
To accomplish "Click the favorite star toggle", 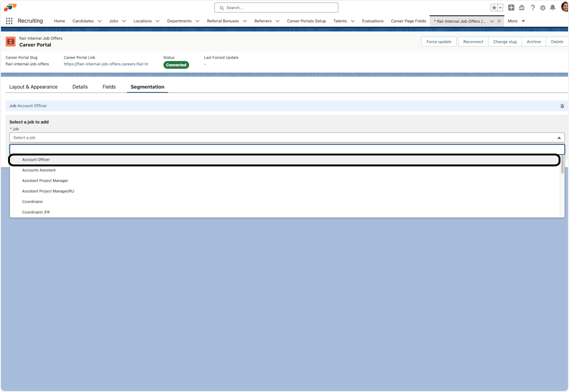I will pyautogui.click(x=495, y=7).
